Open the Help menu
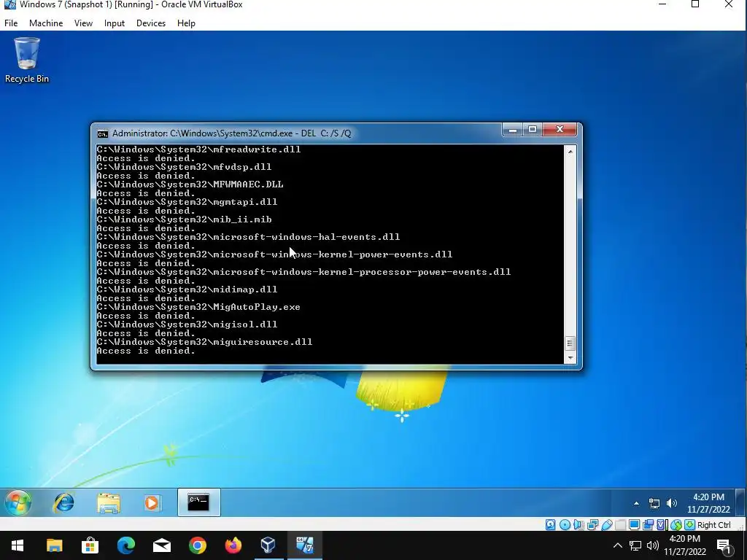The image size is (747, 560). (x=186, y=23)
